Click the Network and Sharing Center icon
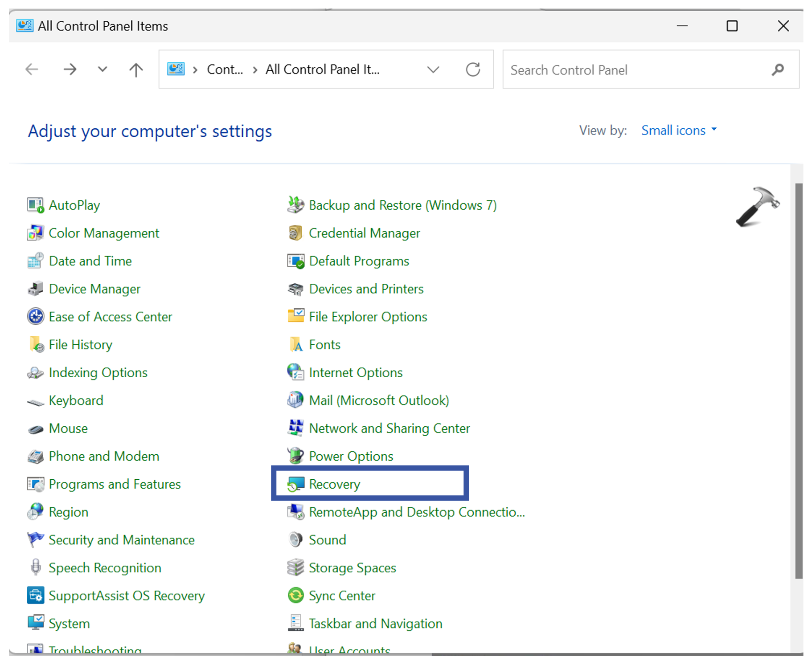812x665 pixels. point(295,428)
